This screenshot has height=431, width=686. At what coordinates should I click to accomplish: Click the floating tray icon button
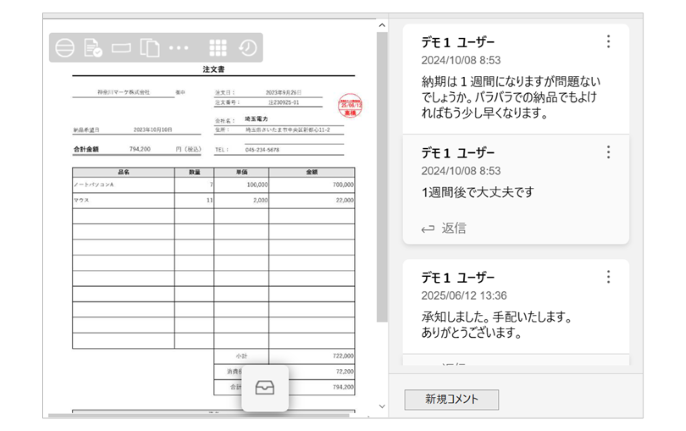pyautogui.click(x=265, y=388)
